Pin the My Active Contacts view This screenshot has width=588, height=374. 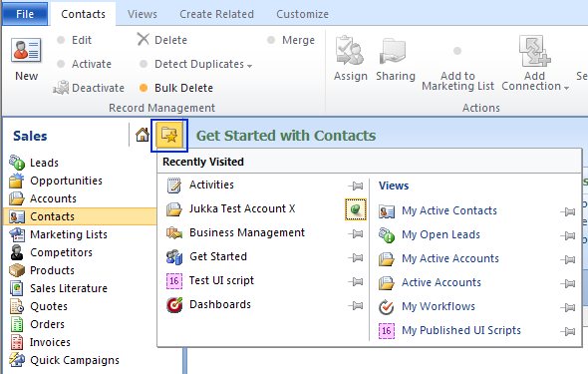click(568, 212)
